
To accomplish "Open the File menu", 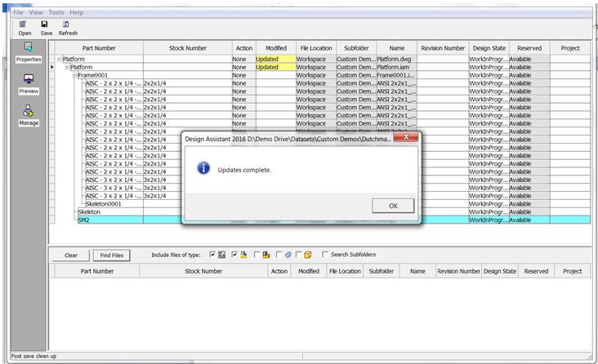I will tap(18, 12).
